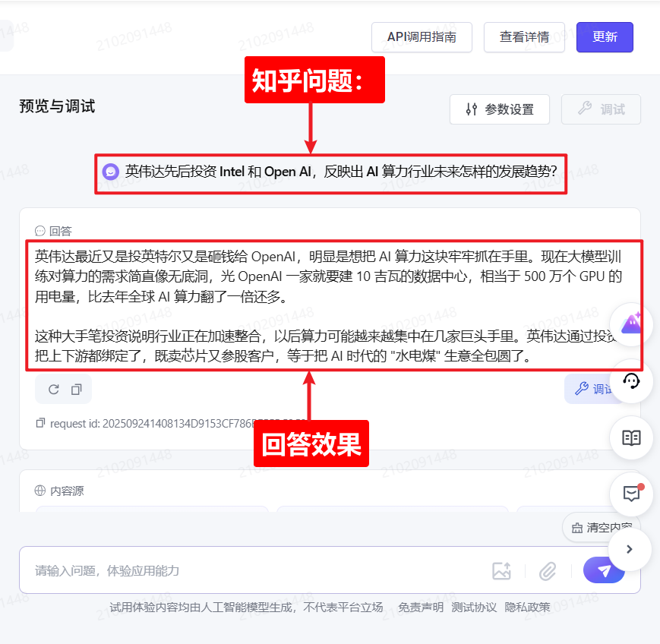Open the customer service headset icon
Image resolution: width=660 pixels, height=644 pixels.
pos(631,381)
